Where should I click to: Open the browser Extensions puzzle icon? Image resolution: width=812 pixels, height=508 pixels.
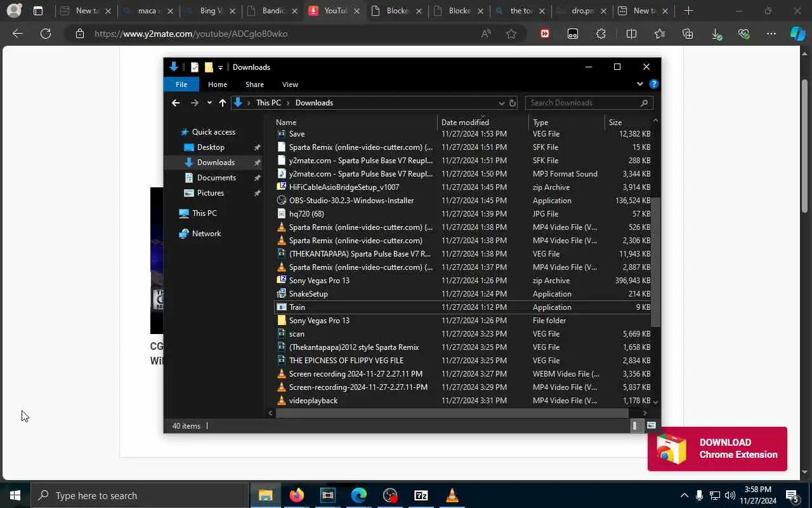click(601, 34)
